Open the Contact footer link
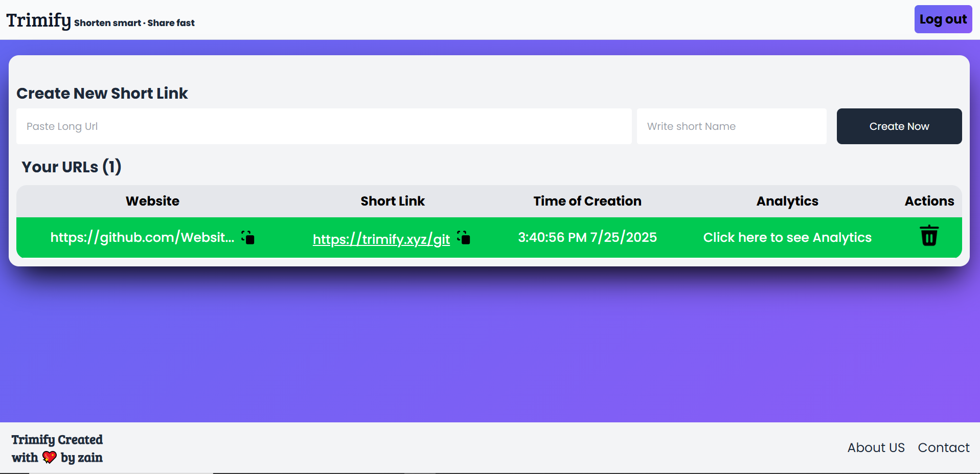This screenshot has height=474, width=980. click(x=944, y=447)
